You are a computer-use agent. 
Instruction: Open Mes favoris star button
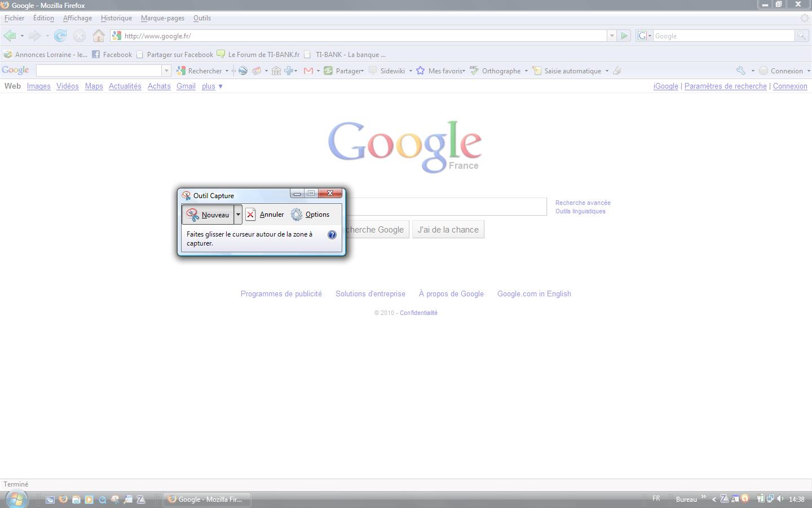440,71
